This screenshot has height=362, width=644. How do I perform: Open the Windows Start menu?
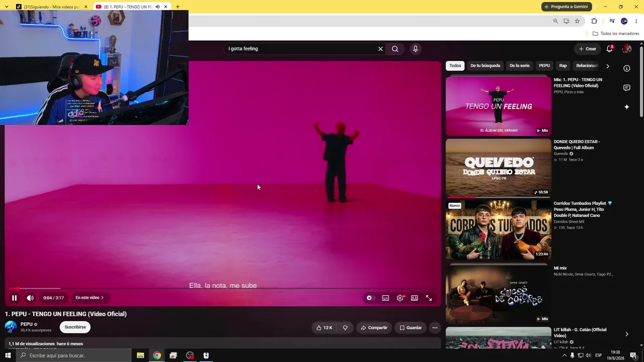pyautogui.click(x=8, y=355)
